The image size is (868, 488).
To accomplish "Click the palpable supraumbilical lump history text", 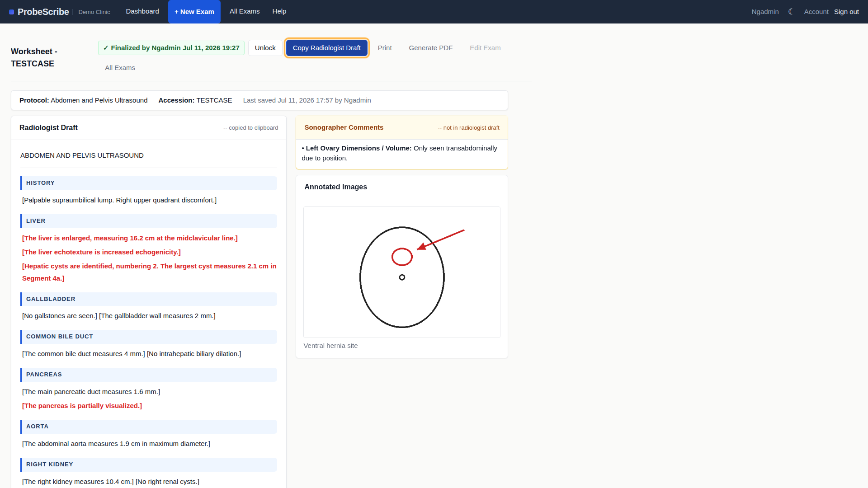I will 119,200.
